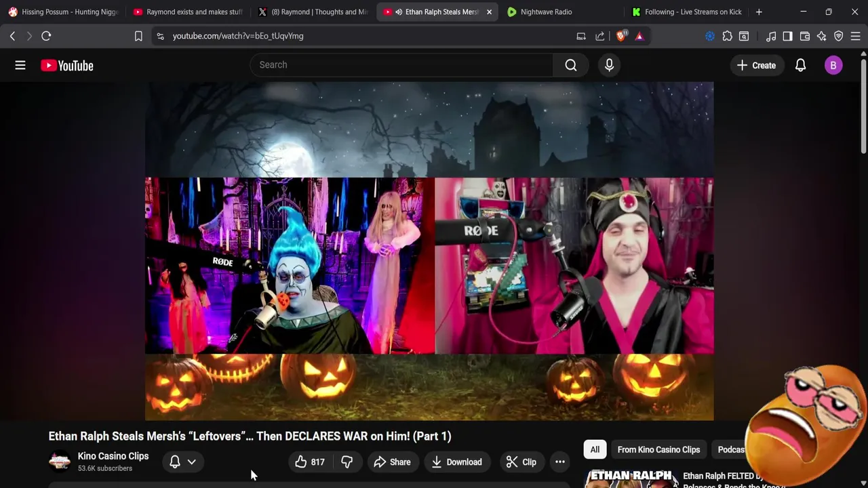Open the Brave Shields lion icon

pyautogui.click(x=621, y=36)
